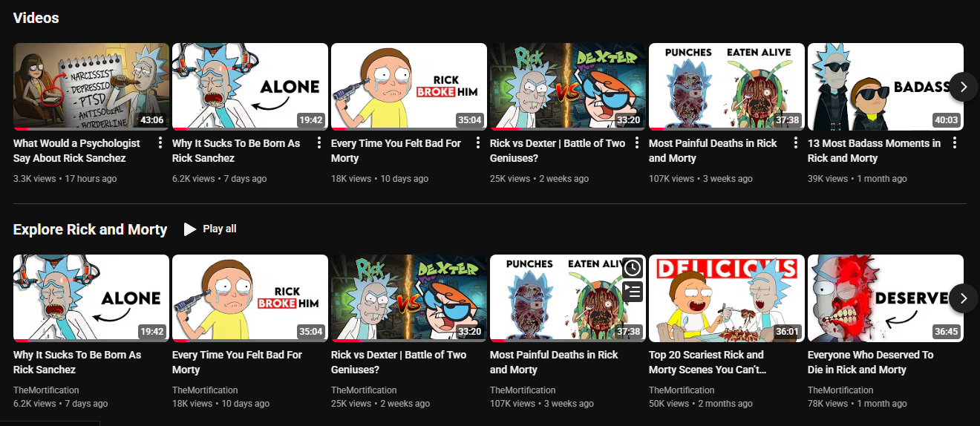This screenshot has width=980, height=426.
Task: Click the 40:03 duration badge
Action: tap(946, 120)
